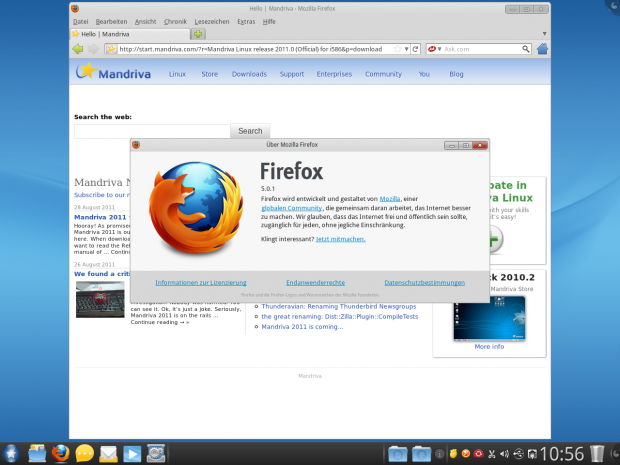The image size is (620, 465).
Task: Open the 'Endanwenderrechte' link
Action: click(x=316, y=283)
